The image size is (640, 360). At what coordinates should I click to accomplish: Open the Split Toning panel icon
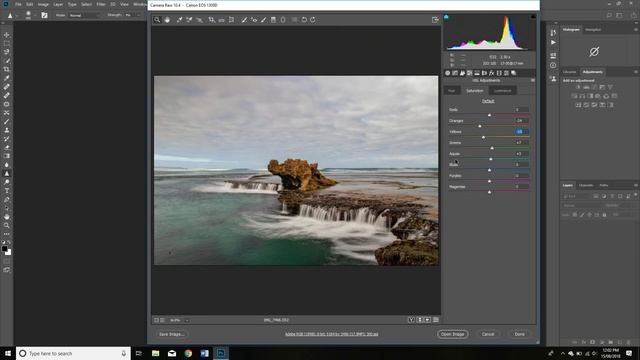pos(477,73)
